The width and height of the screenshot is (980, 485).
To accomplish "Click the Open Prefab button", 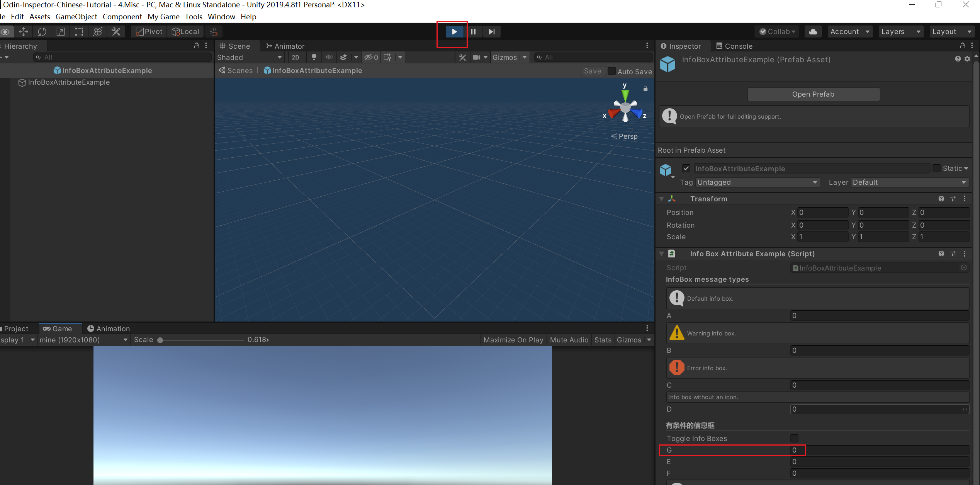I will pyautogui.click(x=813, y=94).
